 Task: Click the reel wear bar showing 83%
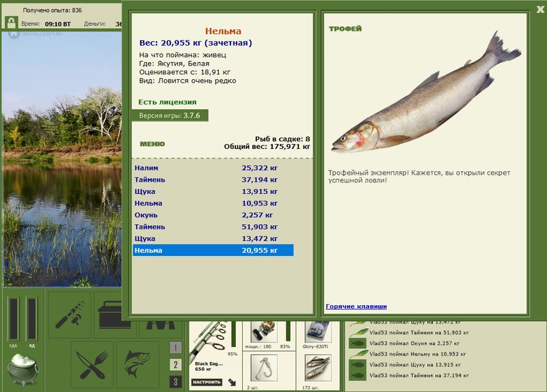tap(288, 331)
